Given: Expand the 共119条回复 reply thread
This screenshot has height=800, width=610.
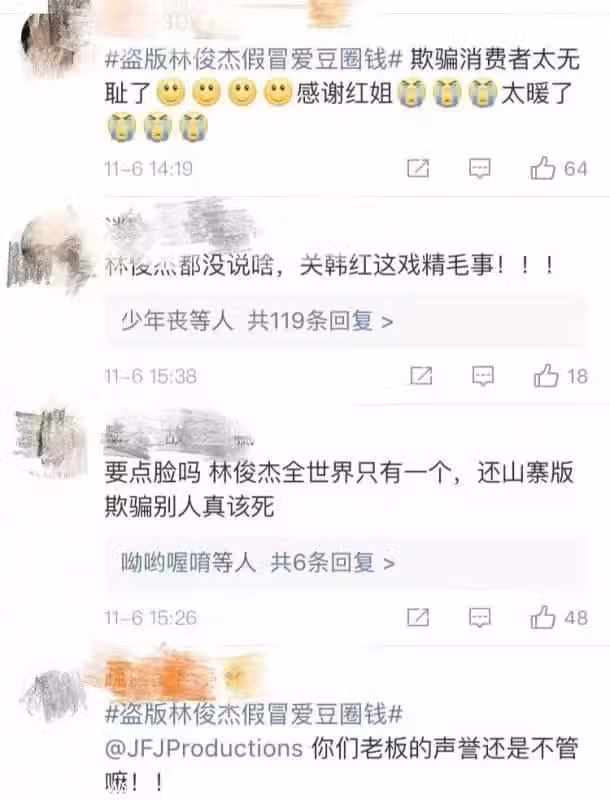Looking at the screenshot, I should 320,321.
